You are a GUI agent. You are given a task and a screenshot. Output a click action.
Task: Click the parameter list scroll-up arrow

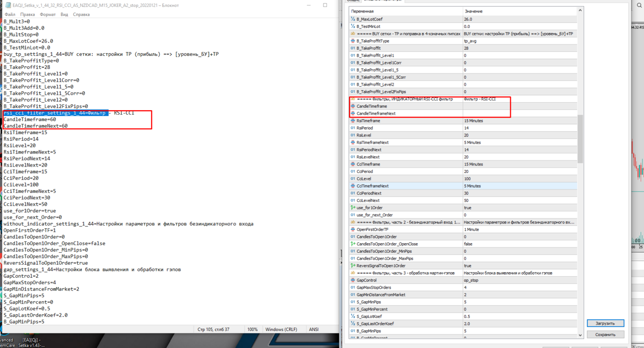click(580, 10)
